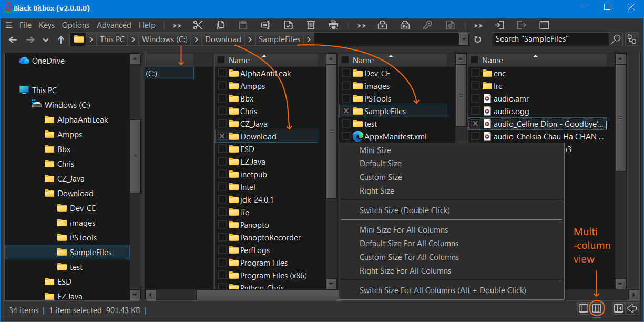The height and width of the screenshot is (322, 644).
Task: Tick the checkbox next to AlphaAntiLeak in column
Action: [x=222, y=74]
